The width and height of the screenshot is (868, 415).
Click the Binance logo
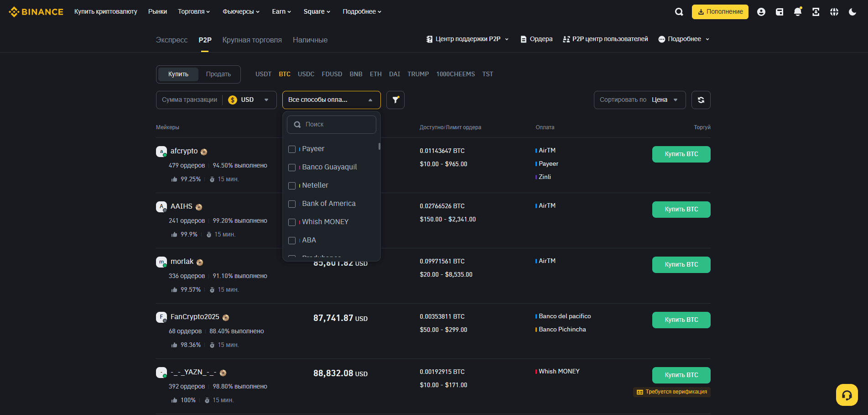pyautogui.click(x=36, y=12)
